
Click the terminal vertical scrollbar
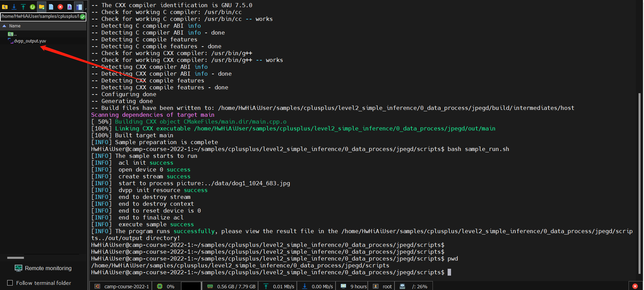[x=640, y=183]
